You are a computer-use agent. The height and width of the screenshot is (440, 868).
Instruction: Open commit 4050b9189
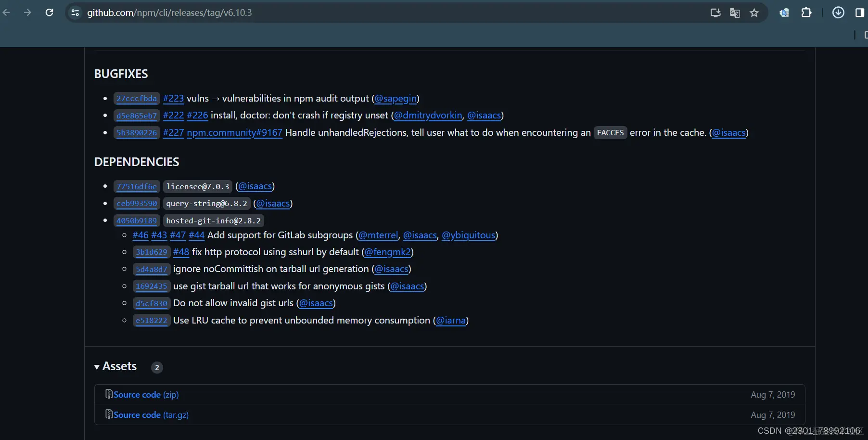click(137, 221)
